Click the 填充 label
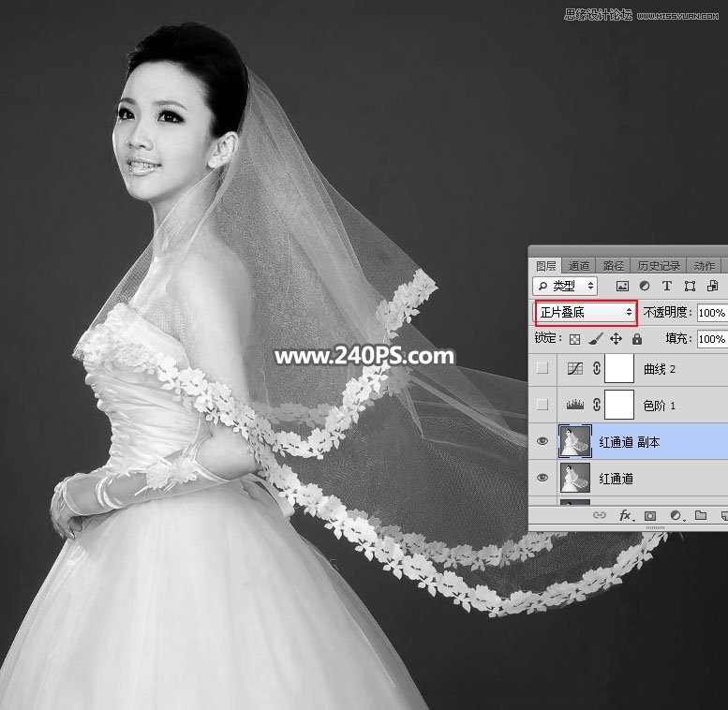Image resolution: width=728 pixels, height=710 pixels. (678, 338)
